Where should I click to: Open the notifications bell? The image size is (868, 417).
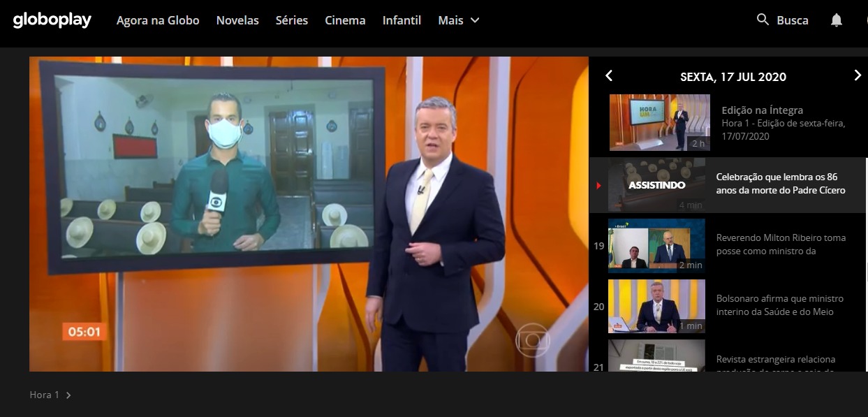click(837, 20)
